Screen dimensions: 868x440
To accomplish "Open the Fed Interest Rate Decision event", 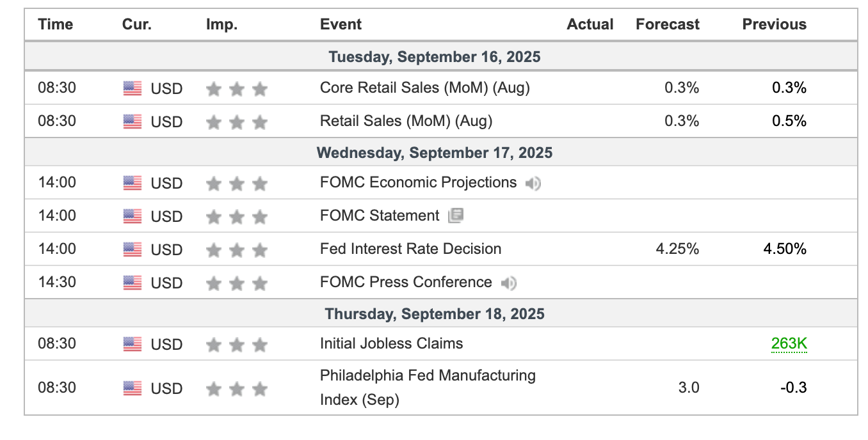I will point(410,249).
